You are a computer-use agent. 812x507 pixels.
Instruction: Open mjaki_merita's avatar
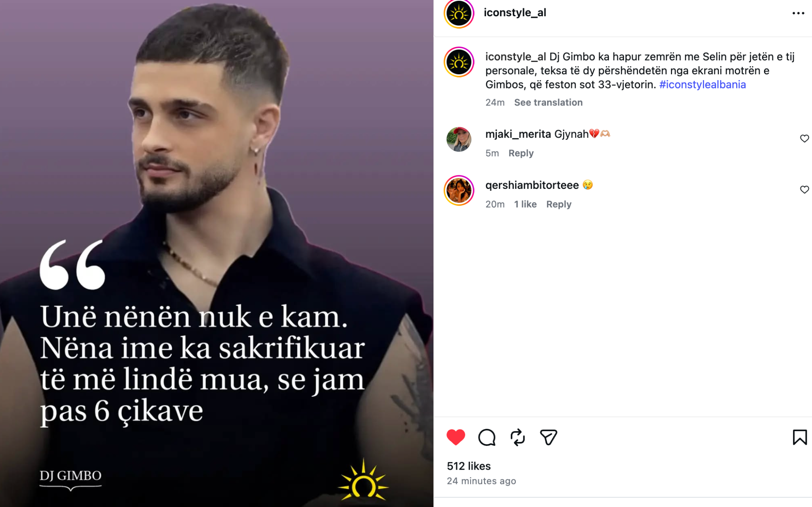(x=459, y=139)
